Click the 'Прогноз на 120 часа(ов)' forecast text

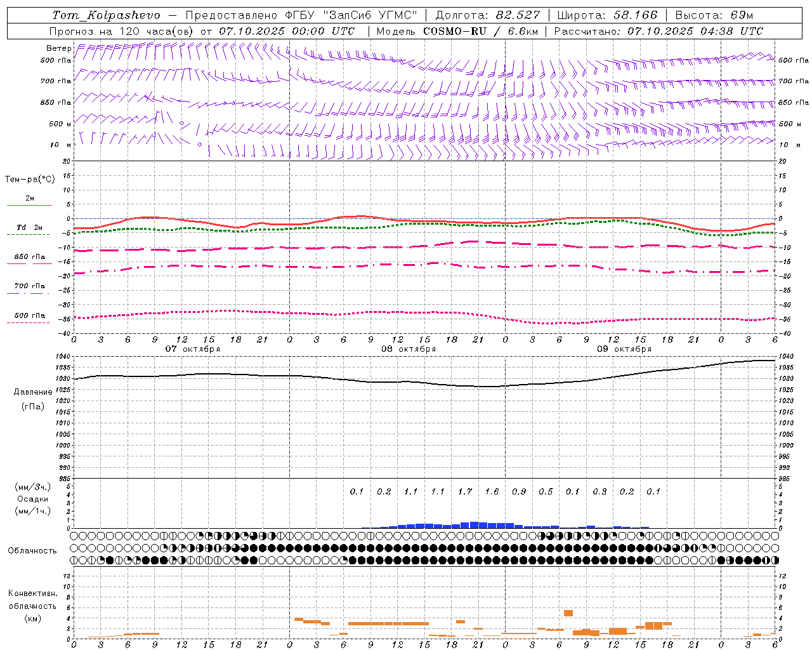(122, 31)
